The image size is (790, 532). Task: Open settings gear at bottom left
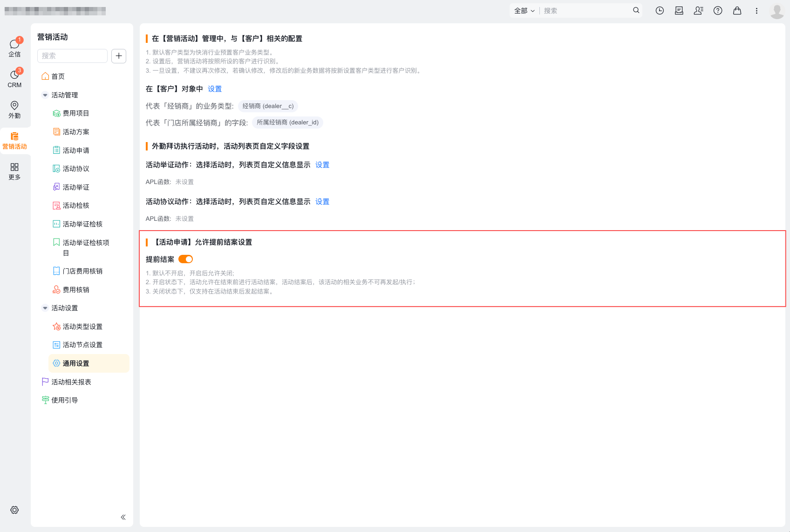[x=14, y=510]
